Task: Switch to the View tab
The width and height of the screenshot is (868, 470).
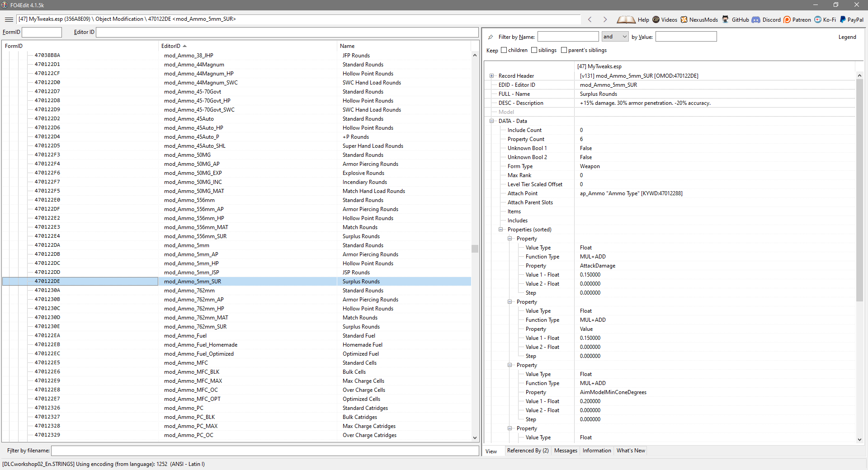Action: tap(491, 451)
